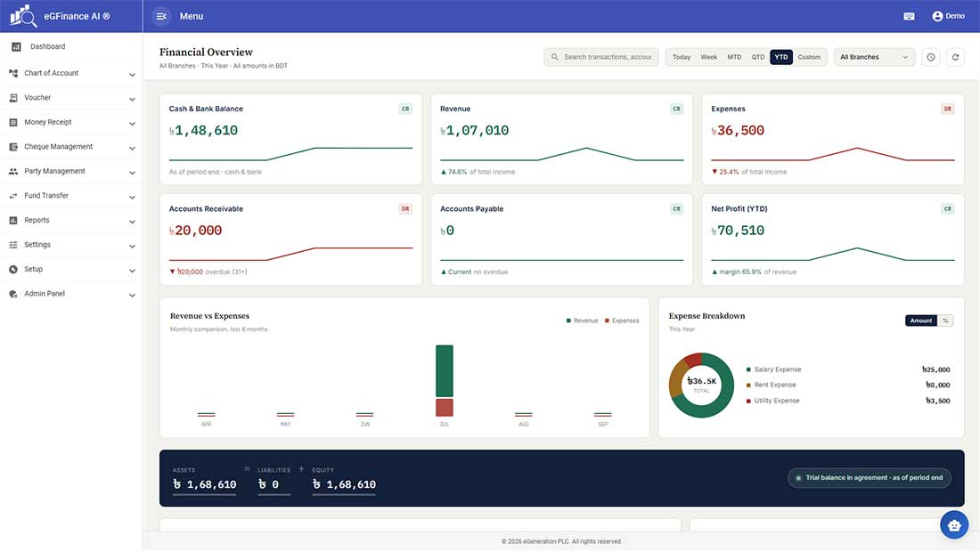980x552 pixels.
Task: Expand the Party Management menu chevron
Action: tap(132, 173)
